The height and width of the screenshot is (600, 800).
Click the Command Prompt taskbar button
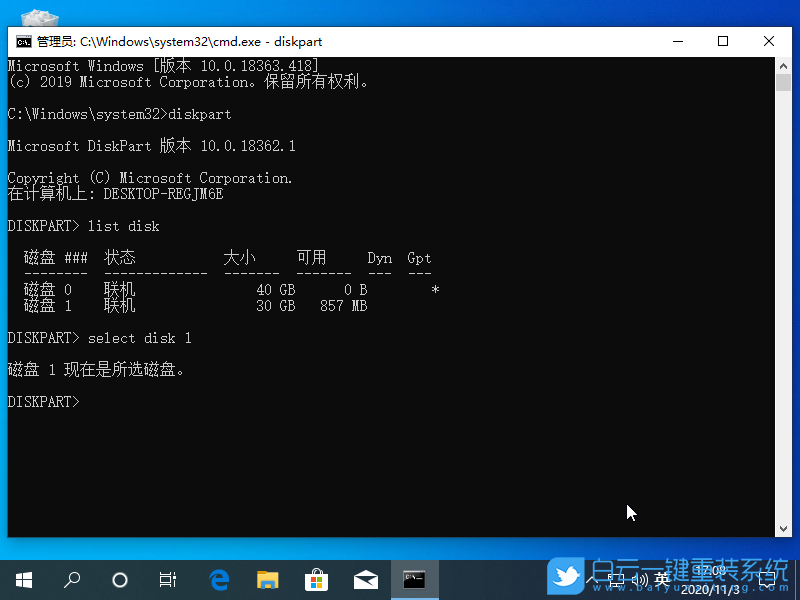click(x=414, y=579)
